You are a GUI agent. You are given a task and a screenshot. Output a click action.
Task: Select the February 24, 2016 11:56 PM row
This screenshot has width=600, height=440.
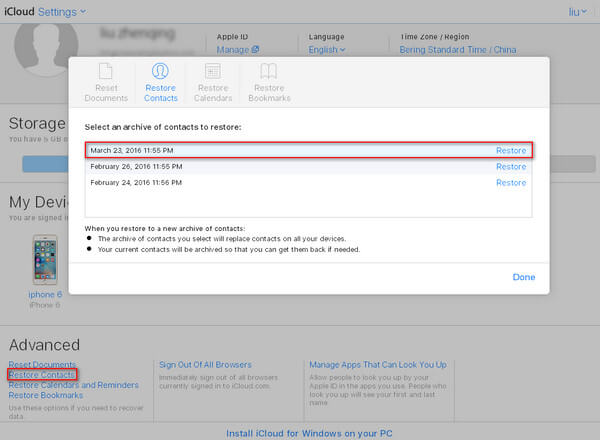coord(308,183)
